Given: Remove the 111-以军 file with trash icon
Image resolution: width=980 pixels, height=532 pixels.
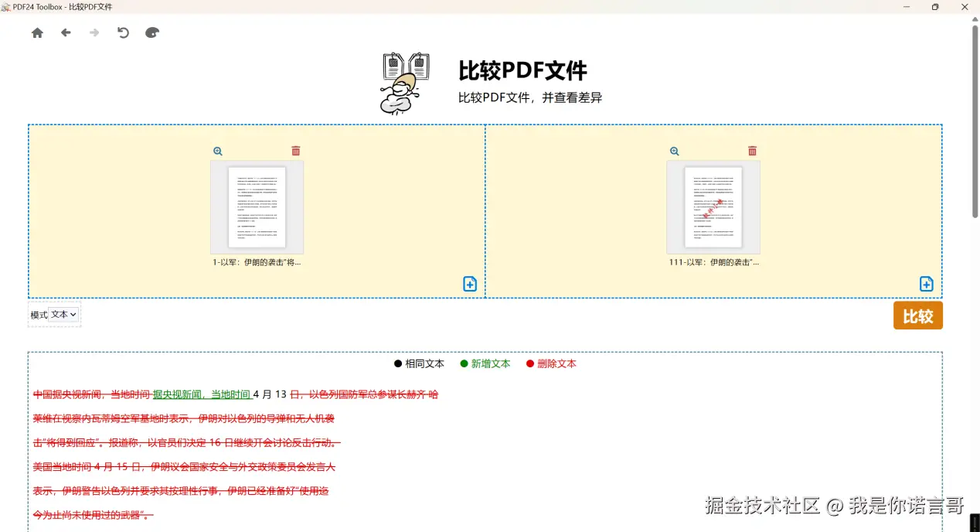Looking at the screenshot, I should [753, 151].
